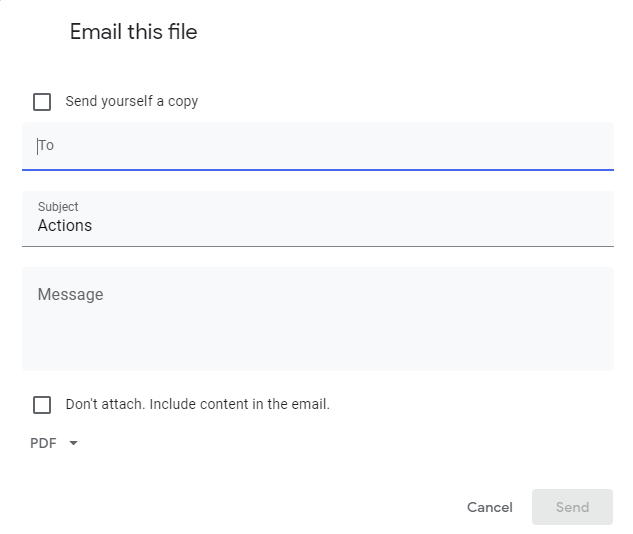The width and height of the screenshot is (633, 534).
Task: Open the PDF file format dropdown
Action: (x=54, y=443)
